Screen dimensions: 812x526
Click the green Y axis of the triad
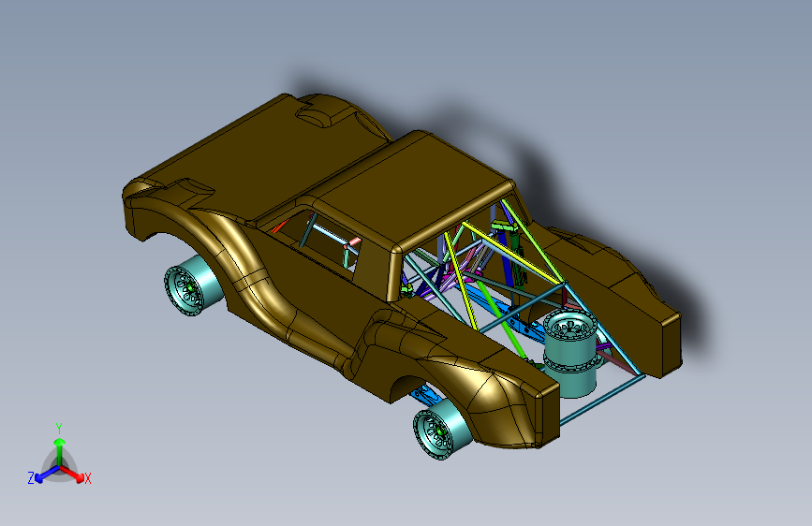pos(60,451)
